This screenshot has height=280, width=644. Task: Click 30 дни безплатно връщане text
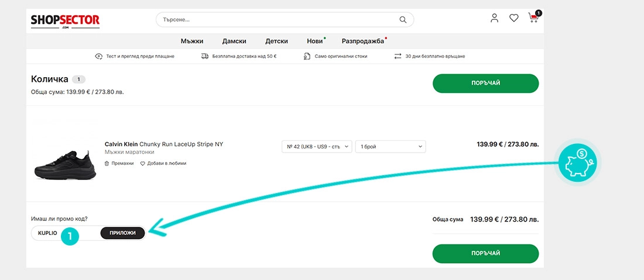(x=435, y=56)
